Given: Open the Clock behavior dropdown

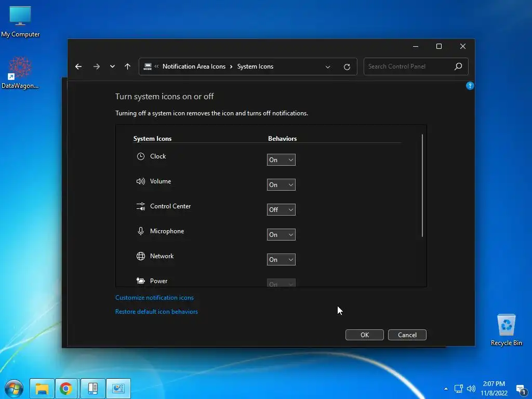Looking at the screenshot, I should tap(281, 160).
